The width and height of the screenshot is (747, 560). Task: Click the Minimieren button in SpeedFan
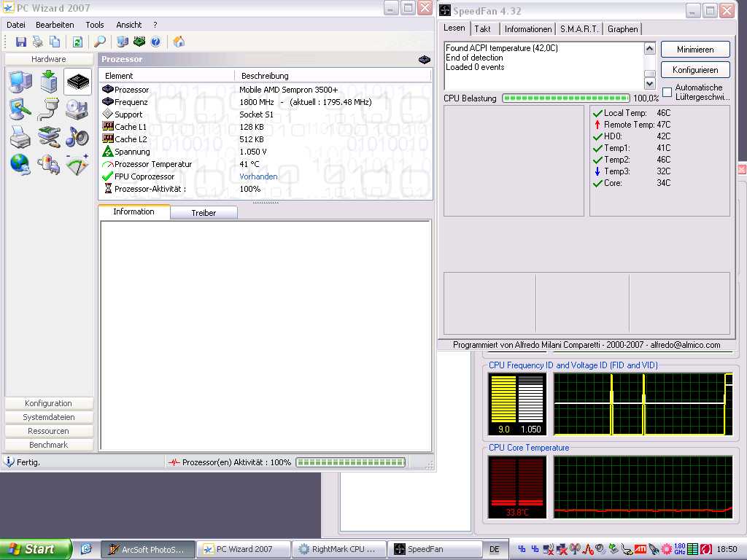click(x=695, y=50)
